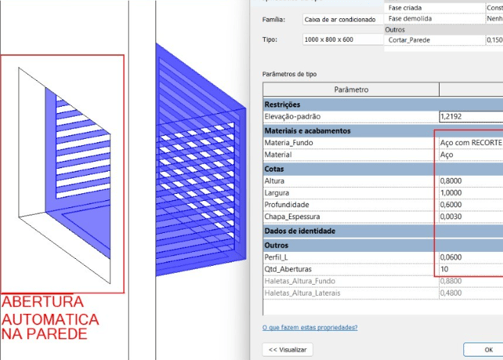Select the Haletas_Altura_Laterais parameter label
This screenshot has width=503, height=360.
click(302, 293)
